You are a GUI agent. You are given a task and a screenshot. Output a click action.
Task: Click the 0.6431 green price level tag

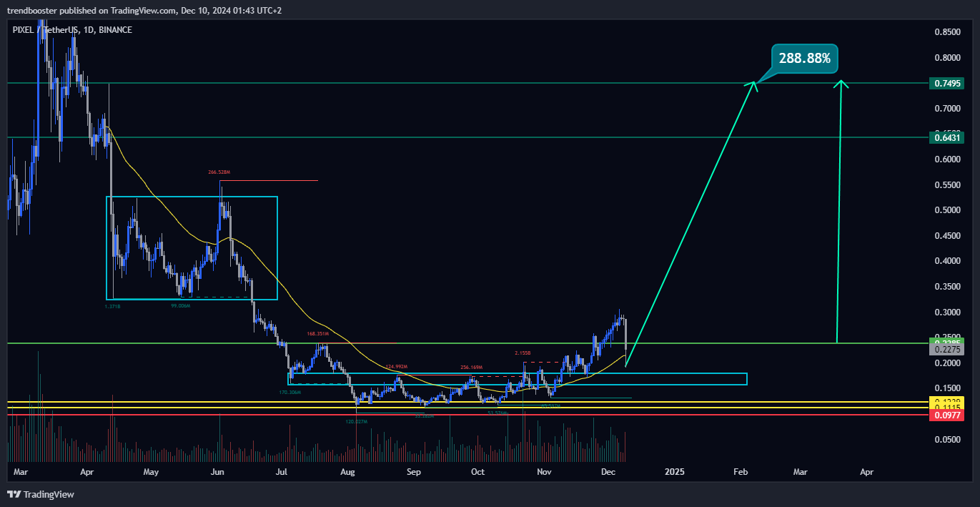[x=949, y=137]
